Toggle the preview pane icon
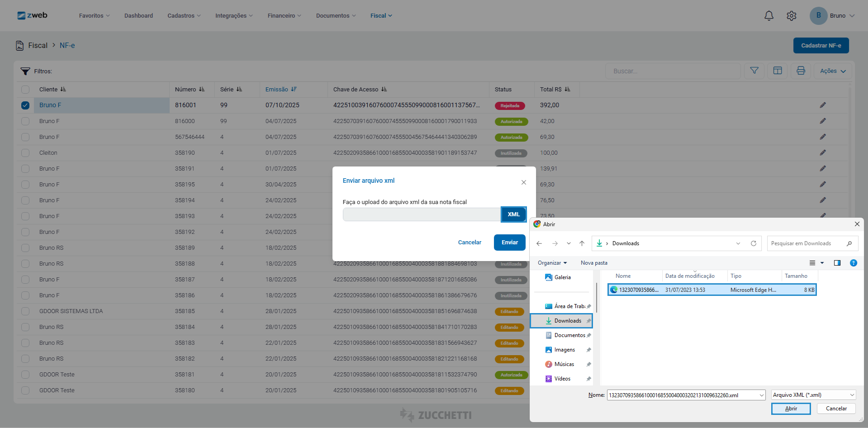 point(837,263)
